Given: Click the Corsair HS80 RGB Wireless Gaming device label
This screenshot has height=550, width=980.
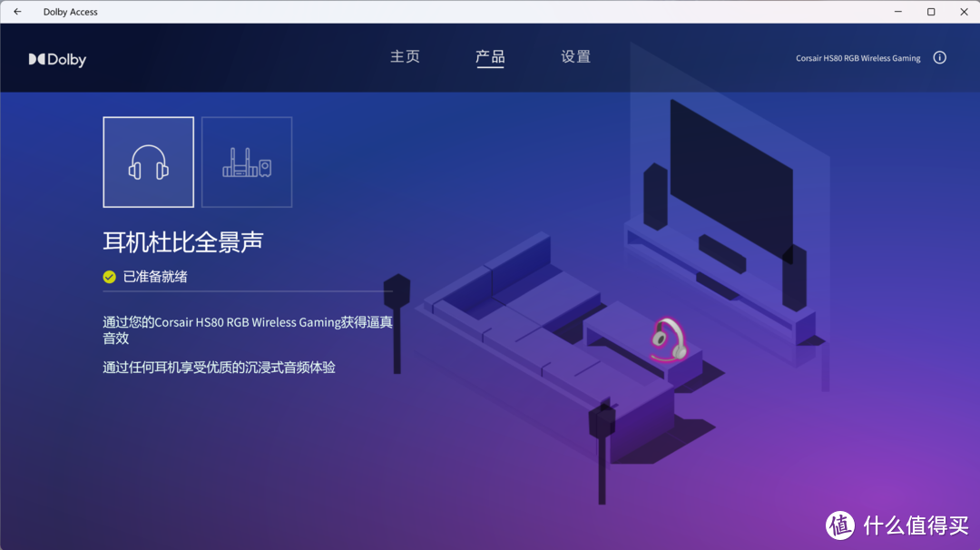Looking at the screenshot, I should pos(857,58).
